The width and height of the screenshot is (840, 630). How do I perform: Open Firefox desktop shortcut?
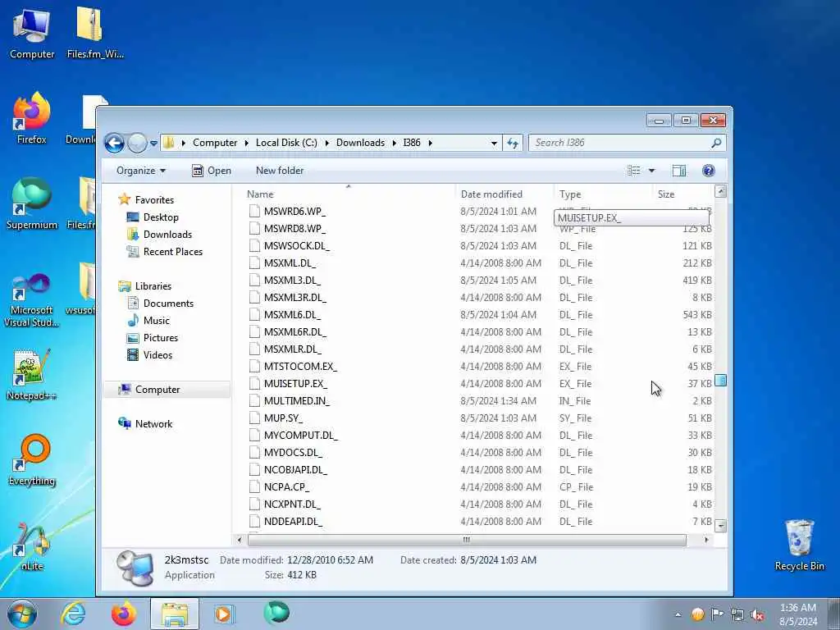coord(32,118)
